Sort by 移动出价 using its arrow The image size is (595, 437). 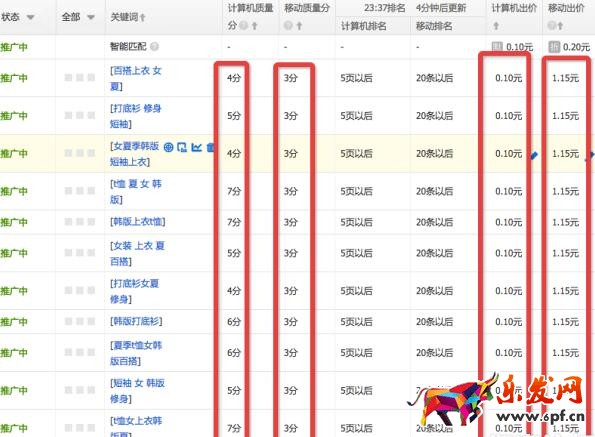(x=560, y=26)
